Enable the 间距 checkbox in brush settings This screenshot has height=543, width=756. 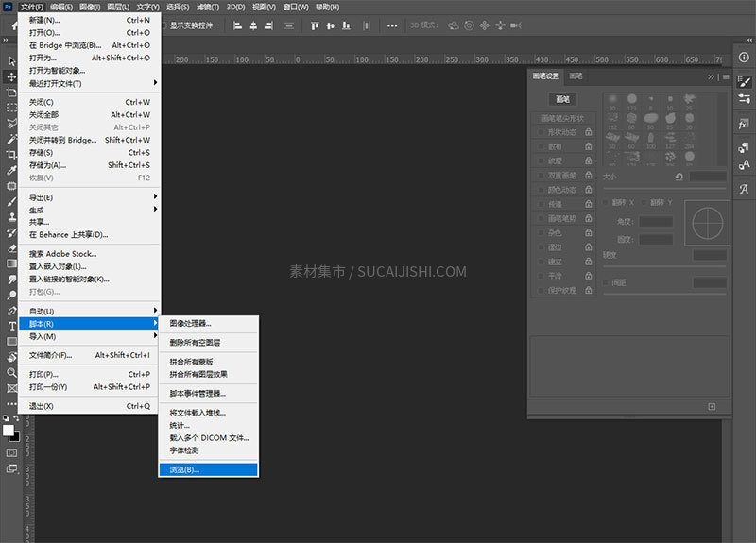coord(607,282)
